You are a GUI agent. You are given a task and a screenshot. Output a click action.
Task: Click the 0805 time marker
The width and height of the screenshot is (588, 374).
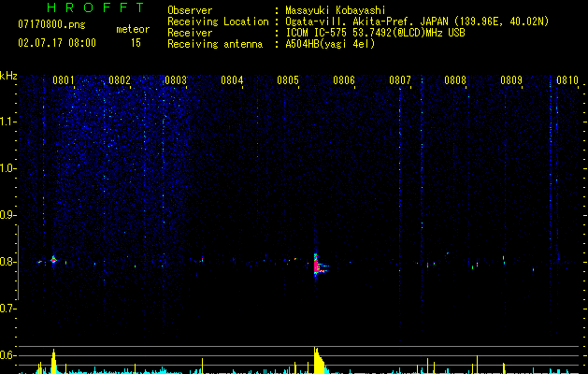tap(288, 80)
